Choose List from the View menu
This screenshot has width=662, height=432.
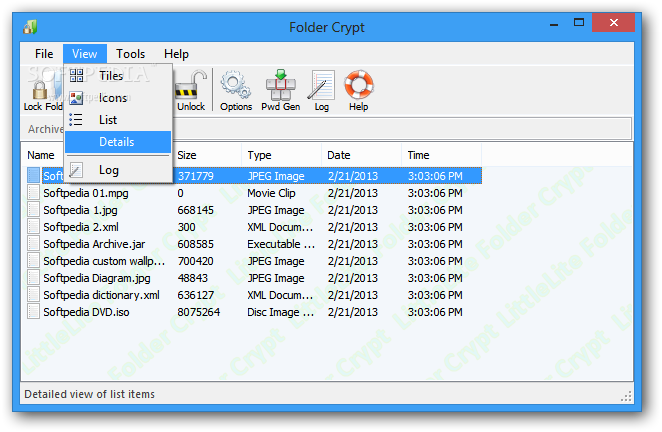pyautogui.click(x=118, y=120)
